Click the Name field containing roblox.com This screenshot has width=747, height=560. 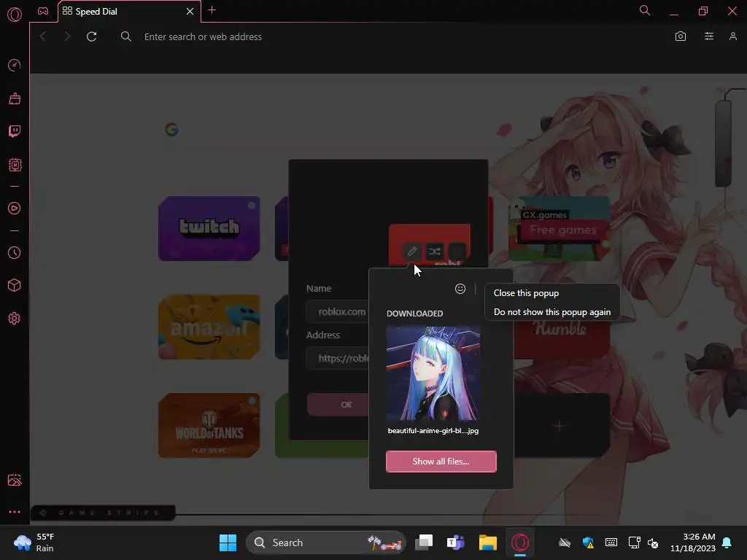[338, 312]
